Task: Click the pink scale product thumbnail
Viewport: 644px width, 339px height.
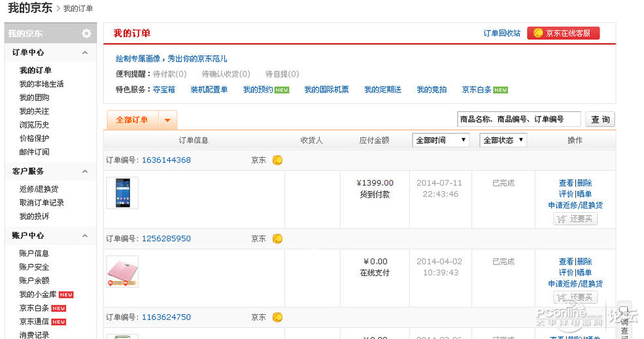Action: pyautogui.click(x=122, y=272)
